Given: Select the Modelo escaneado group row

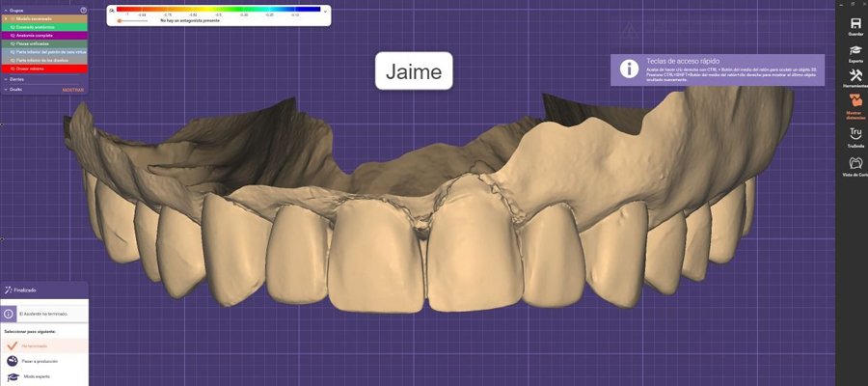Looking at the screenshot, I should click(43, 18).
